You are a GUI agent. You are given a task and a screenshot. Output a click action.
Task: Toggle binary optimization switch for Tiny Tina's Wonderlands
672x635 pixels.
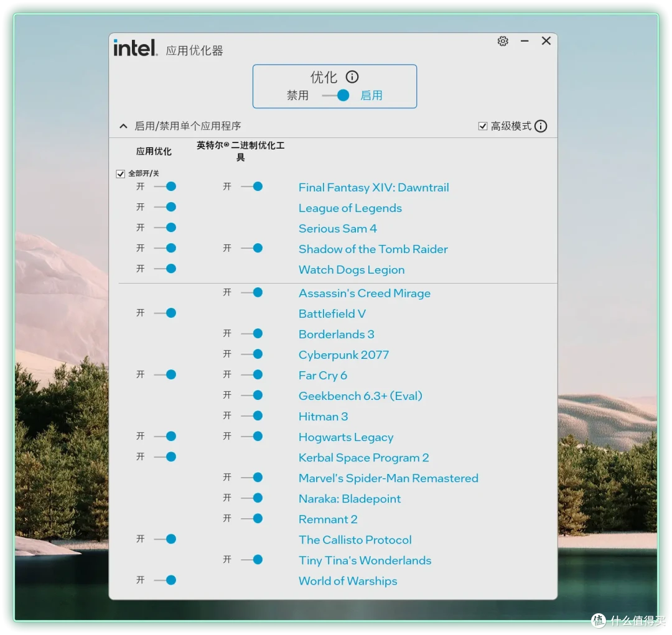(x=252, y=560)
